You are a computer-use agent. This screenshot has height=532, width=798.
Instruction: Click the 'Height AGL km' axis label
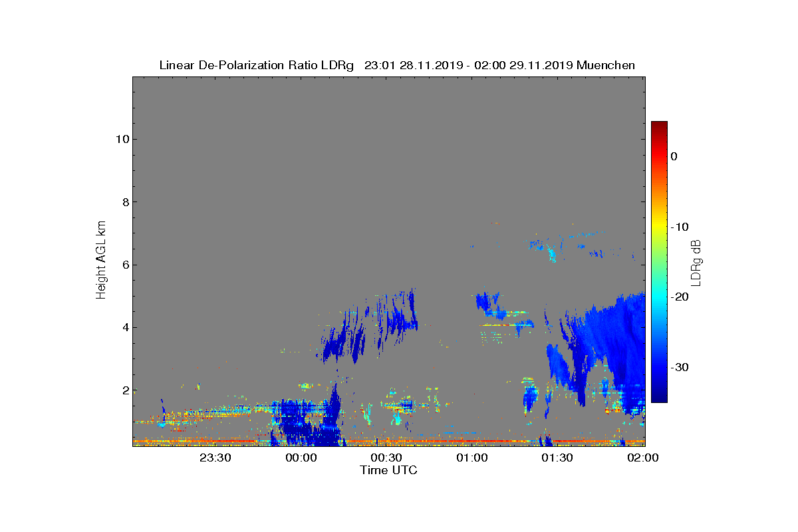tap(101, 261)
